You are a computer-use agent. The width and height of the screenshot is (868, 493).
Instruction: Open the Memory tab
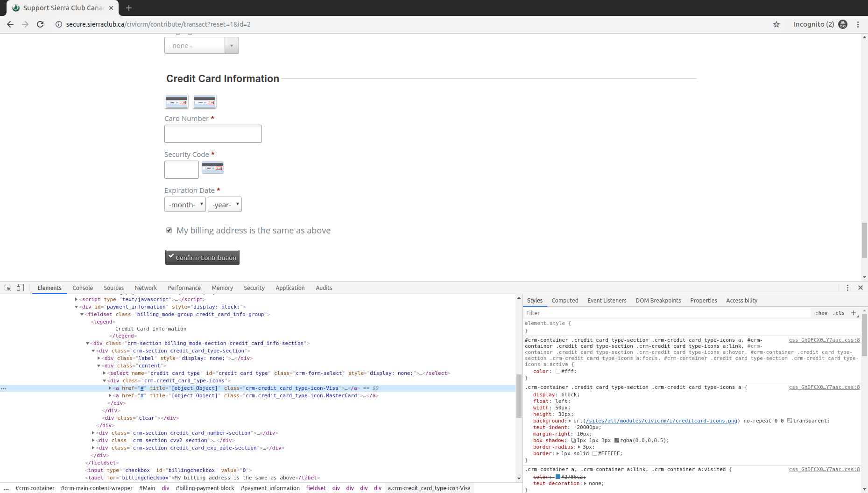[222, 288]
